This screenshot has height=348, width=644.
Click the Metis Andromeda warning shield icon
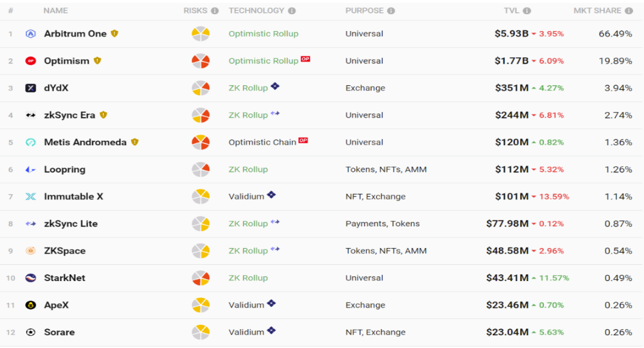pos(135,142)
